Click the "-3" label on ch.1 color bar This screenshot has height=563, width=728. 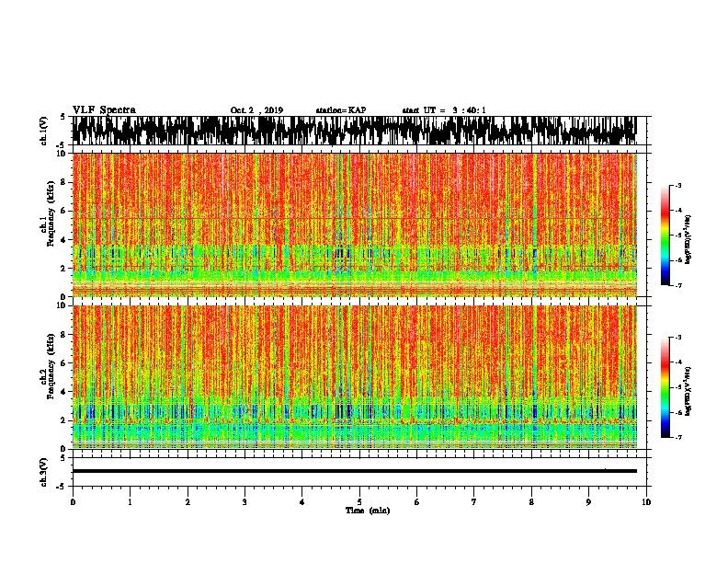coord(677,186)
